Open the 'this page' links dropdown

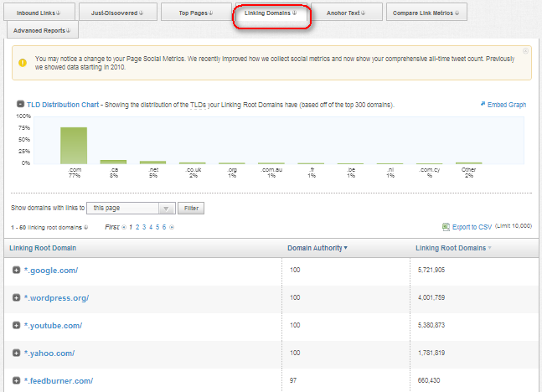point(165,208)
